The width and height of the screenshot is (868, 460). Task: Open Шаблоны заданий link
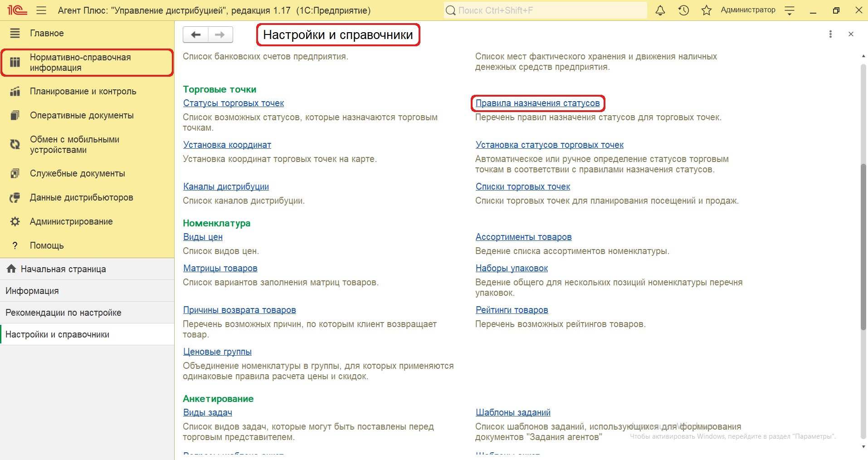click(513, 412)
